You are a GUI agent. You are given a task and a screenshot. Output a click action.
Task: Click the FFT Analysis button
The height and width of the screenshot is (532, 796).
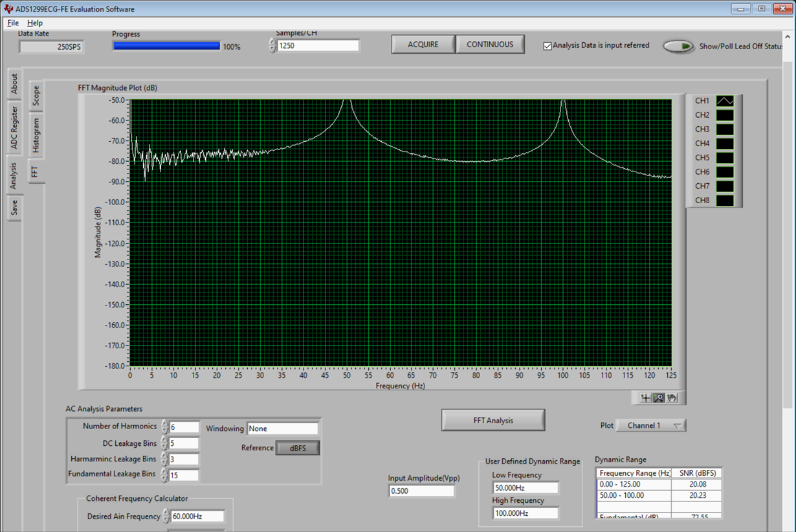tap(493, 420)
